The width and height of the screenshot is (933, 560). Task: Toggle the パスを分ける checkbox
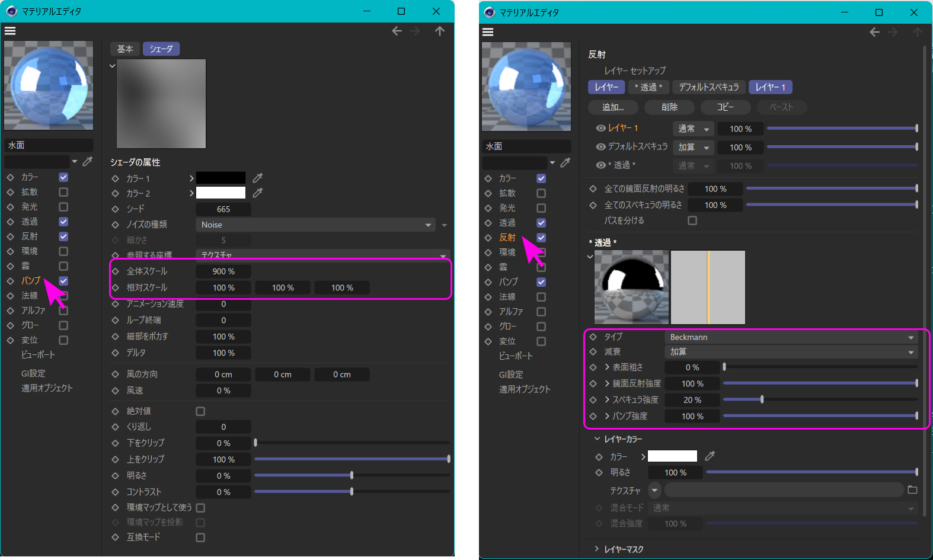(x=692, y=220)
